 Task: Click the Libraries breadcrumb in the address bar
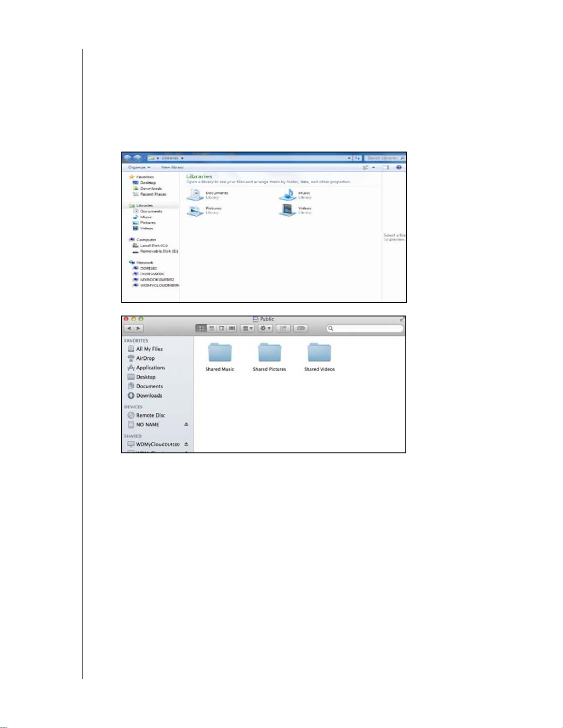tap(170, 158)
